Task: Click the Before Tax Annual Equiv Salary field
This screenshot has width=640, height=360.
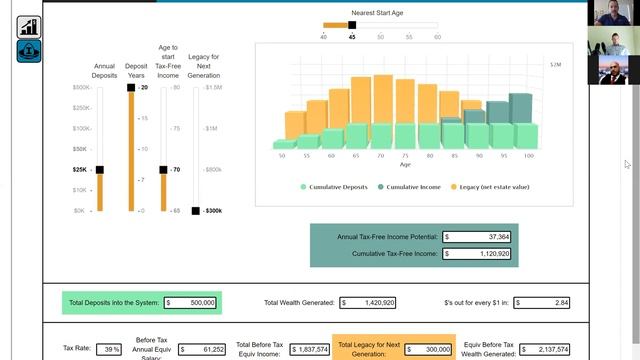Action: 202,349
